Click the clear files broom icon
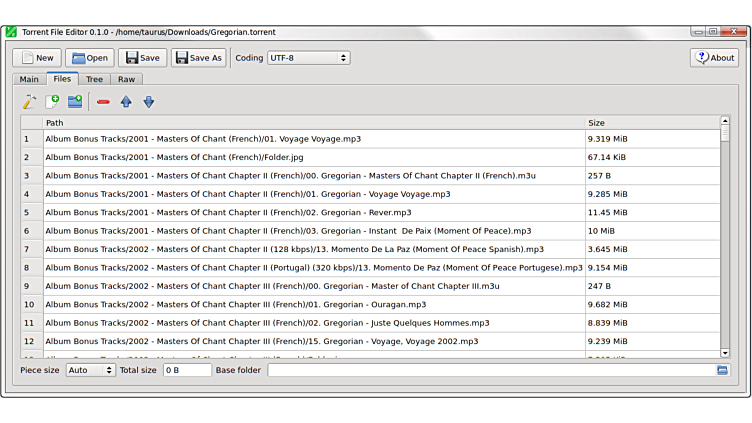 pyautogui.click(x=29, y=101)
